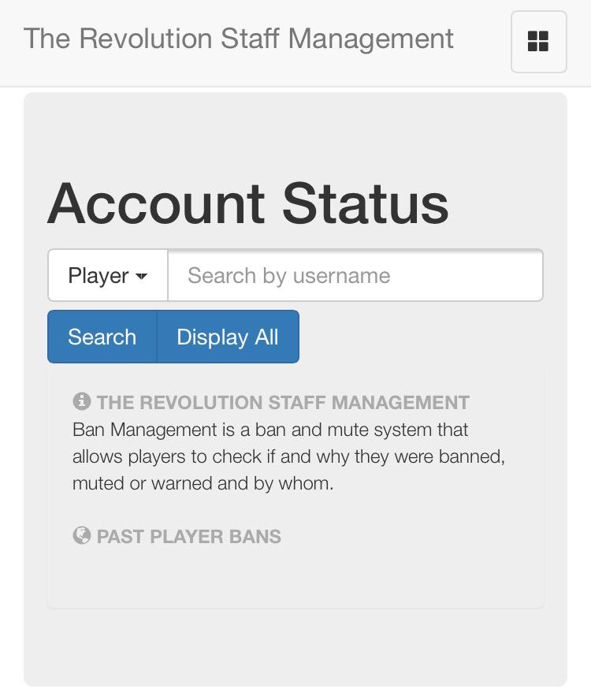Screen dimensions: 591x700
Task: Click the Ban Management description paragraph
Action: tap(289, 456)
